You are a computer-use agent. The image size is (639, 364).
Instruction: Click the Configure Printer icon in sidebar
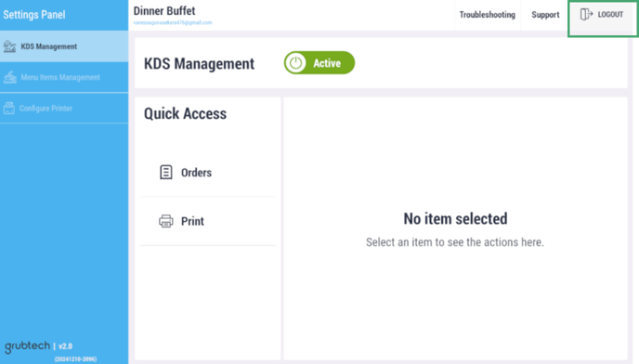(9, 108)
